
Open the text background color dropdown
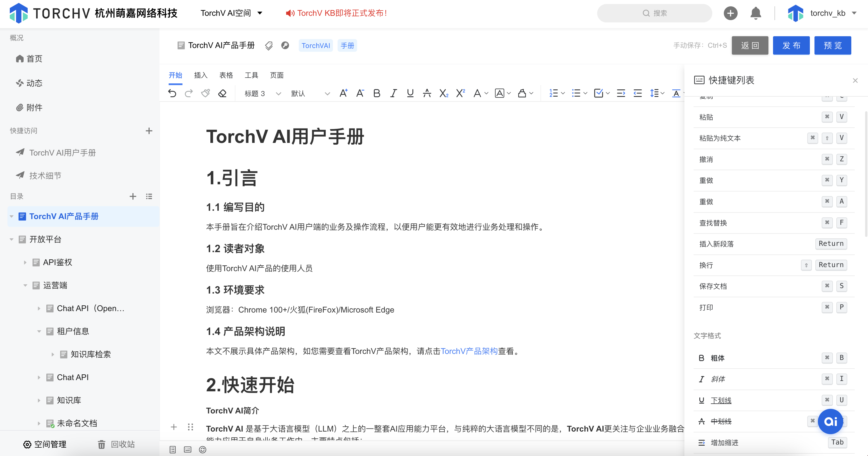[x=509, y=93]
